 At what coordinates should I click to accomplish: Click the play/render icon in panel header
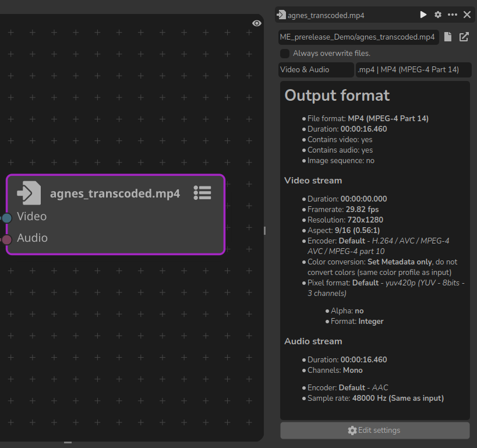point(423,15)
